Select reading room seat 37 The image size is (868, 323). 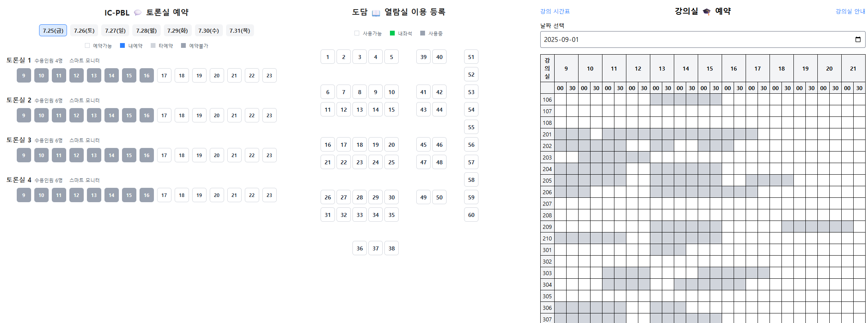tap(376, 248)
